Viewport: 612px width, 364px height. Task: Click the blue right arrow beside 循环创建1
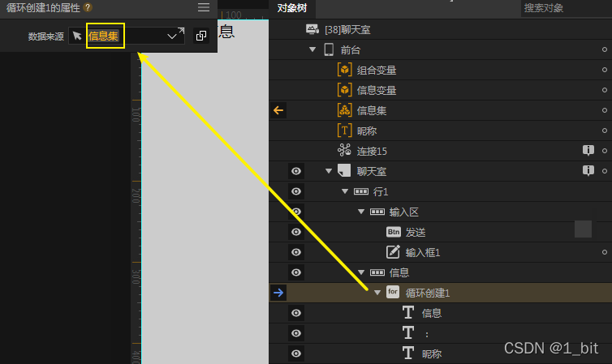click(x=278, y=293)
